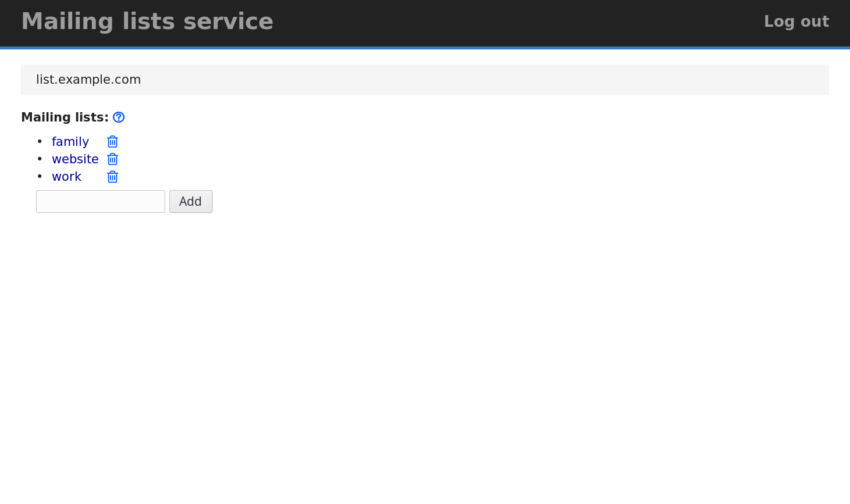Open the work mailing list
The width and height of the screenshot is (850, 504).
66,177
